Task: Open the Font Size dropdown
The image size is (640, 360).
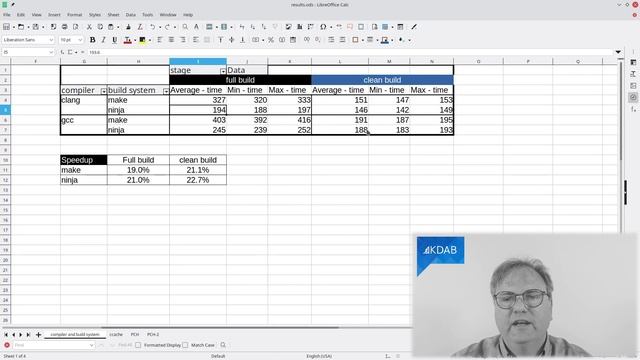Action: coord(80,40)
